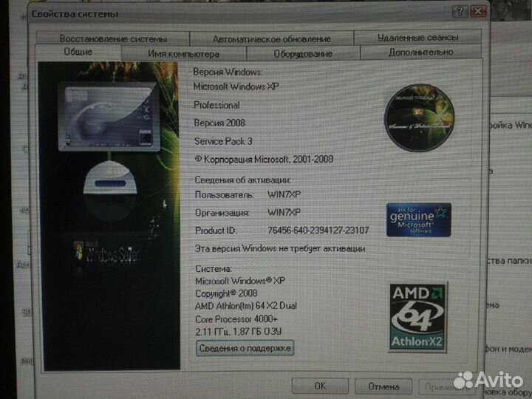Click the 2.11 ГГц, 1,87 ГБ ОЗУ line
532x399 pixels.
tap(239, 332)
